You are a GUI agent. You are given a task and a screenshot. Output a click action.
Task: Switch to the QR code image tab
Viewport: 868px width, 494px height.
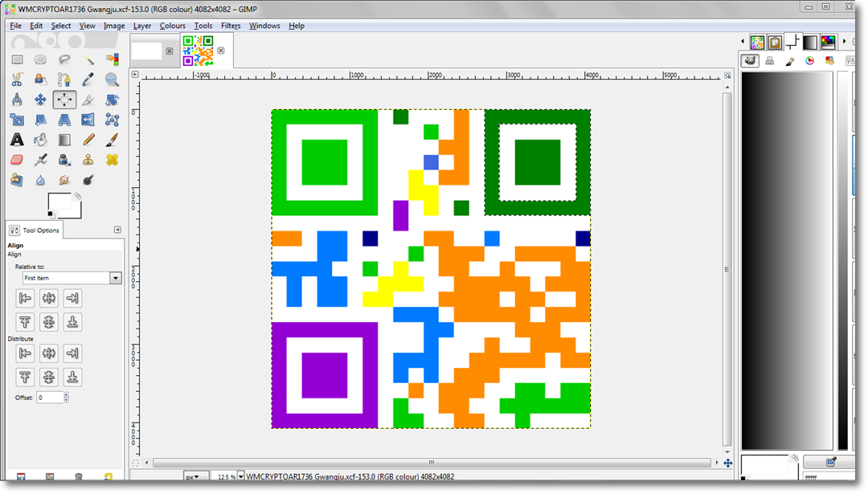pos(199,51)
